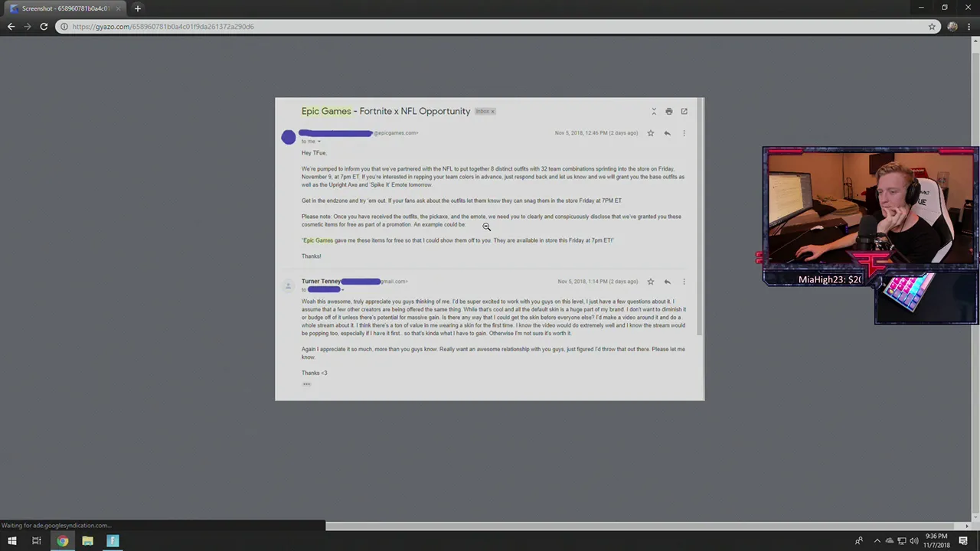Open File Explorer from the taskbar
This screenshot has height=551, width=980.
[87, 541]
